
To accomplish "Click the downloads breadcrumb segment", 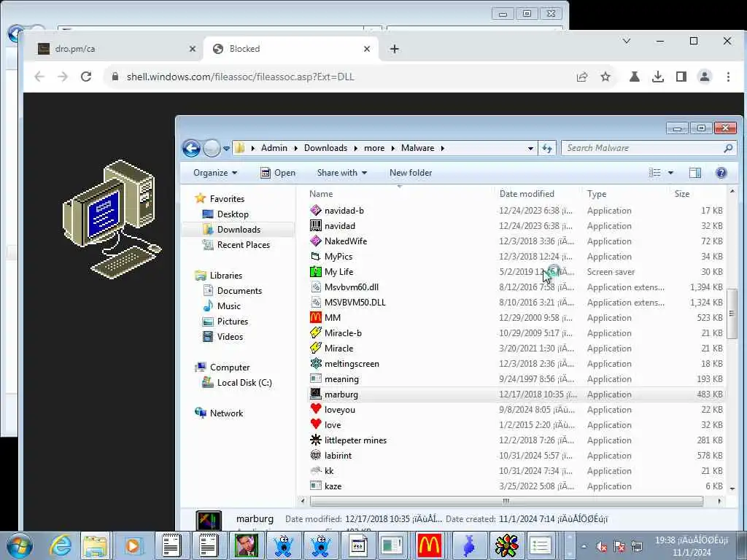I will click(325, 148).
